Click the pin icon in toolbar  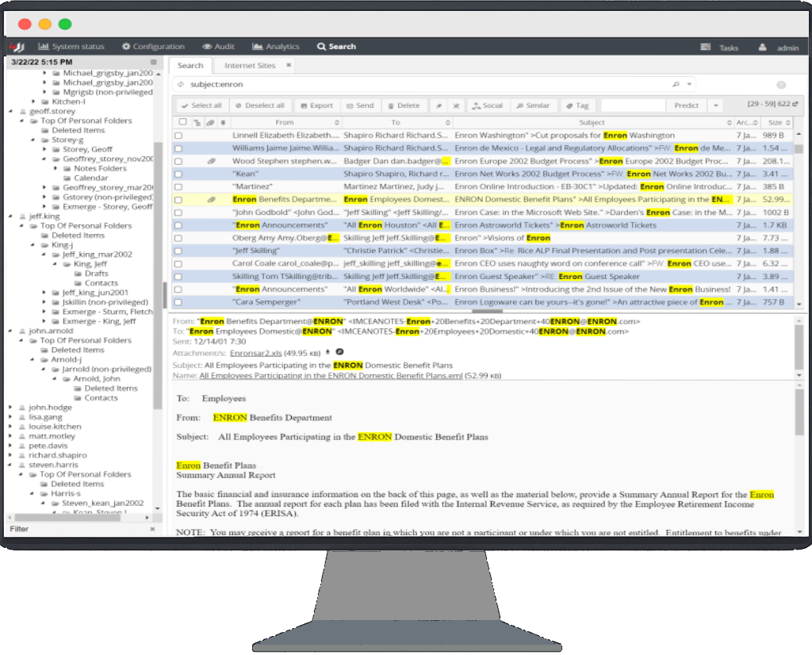click(x=439, y=105)
